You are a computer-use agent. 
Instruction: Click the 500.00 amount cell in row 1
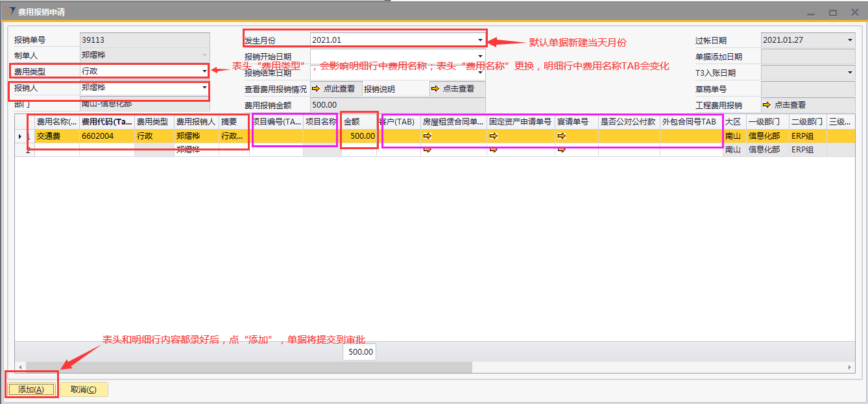pos(359,136)
